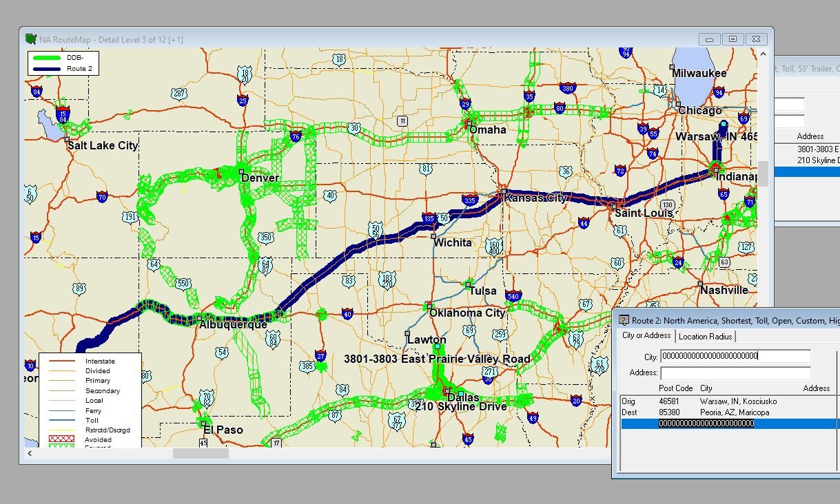Click the map horizontal scrollbar thumb

point(201,453)
